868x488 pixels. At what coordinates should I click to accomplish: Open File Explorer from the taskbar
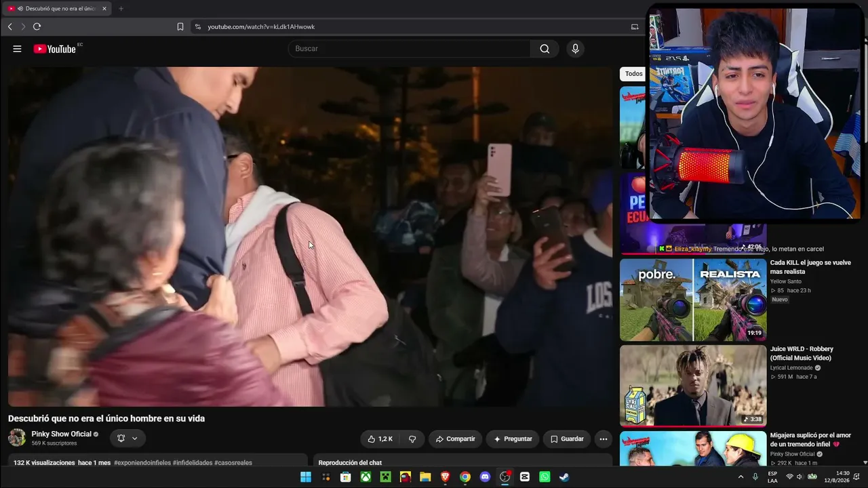425,477
